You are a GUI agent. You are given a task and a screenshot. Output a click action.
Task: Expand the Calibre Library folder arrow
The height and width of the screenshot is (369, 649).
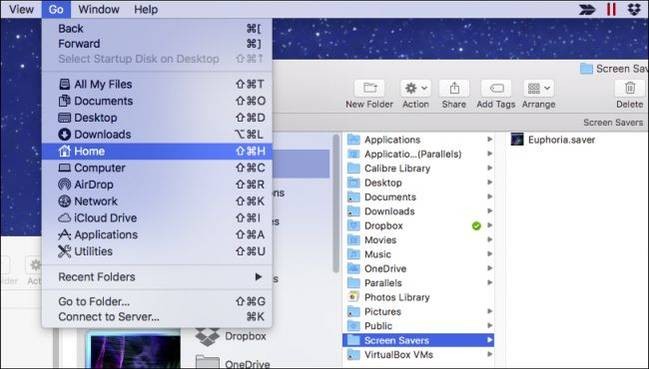tap(490, 168)
